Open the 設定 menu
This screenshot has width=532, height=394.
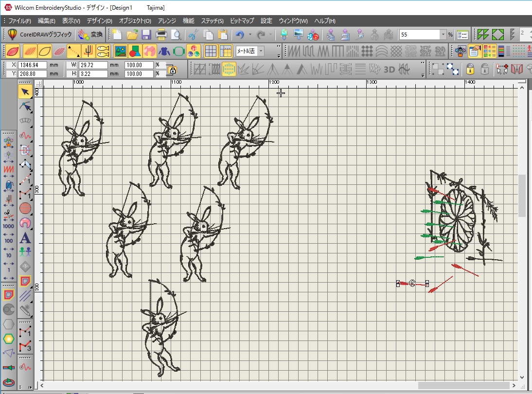pyautogui.click(x=266, y=21)
